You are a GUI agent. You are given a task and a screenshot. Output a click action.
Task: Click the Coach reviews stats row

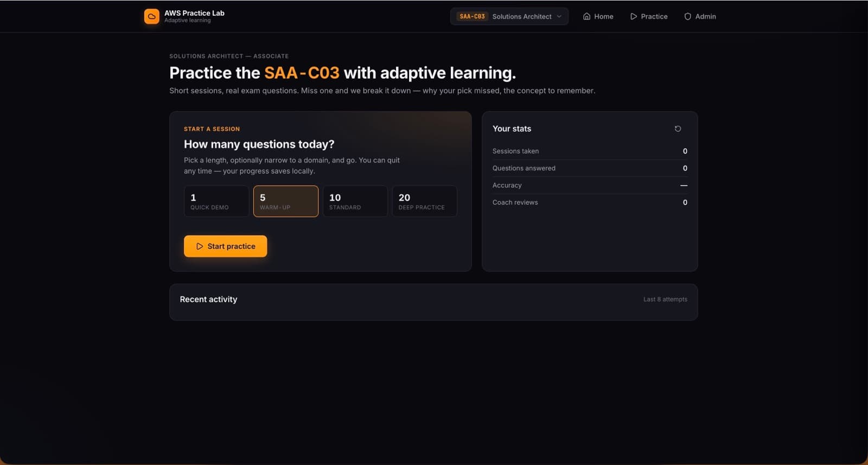590,202
